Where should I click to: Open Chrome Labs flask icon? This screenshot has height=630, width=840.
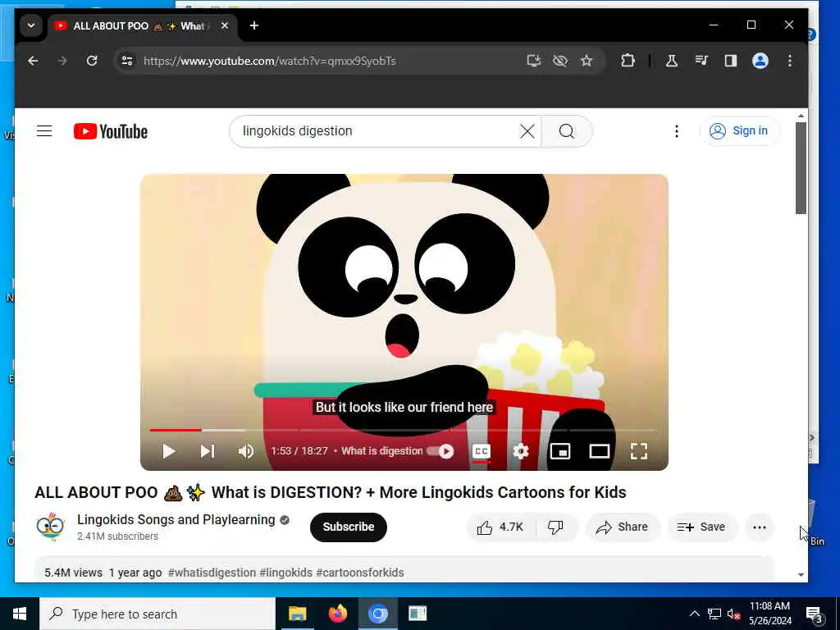pos(671,61)
